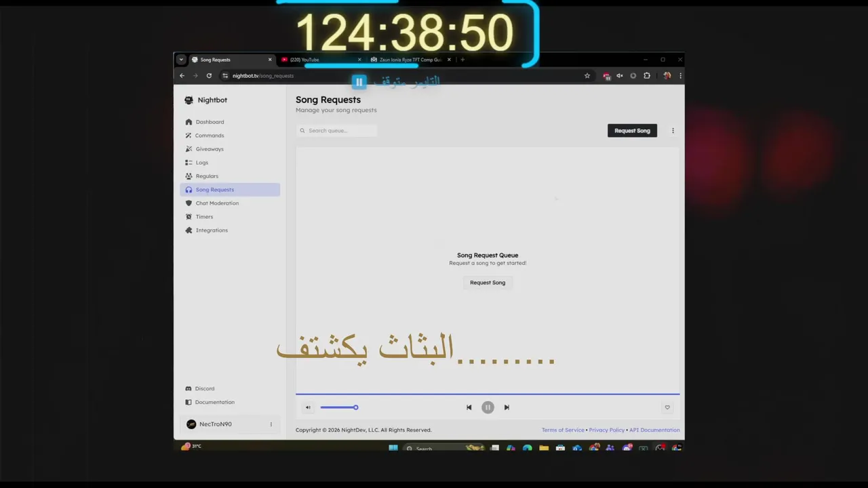Open the Windows Start menu
The width and height of the screenshot is (868, 488).
pyautogui.click(x=393, y=448)
